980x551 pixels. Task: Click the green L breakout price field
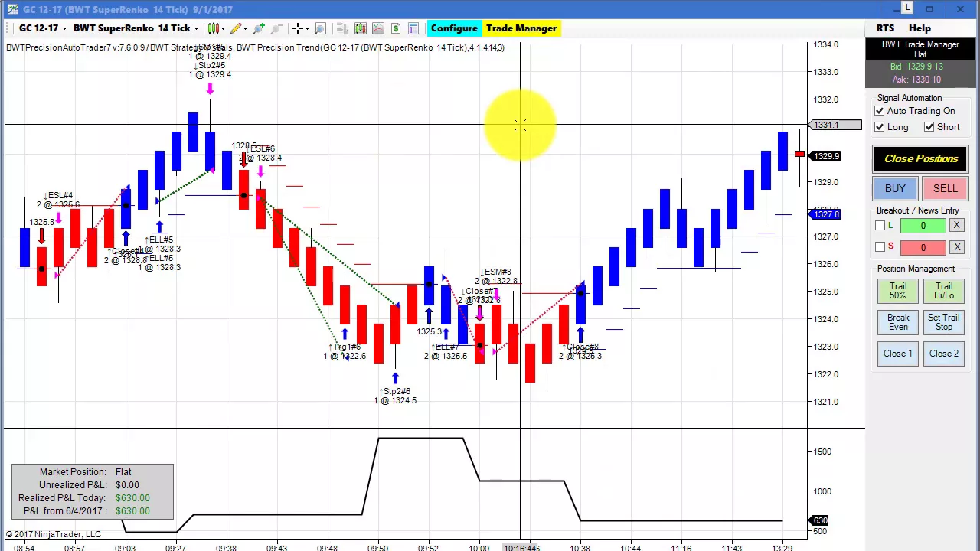click(923, 226)
